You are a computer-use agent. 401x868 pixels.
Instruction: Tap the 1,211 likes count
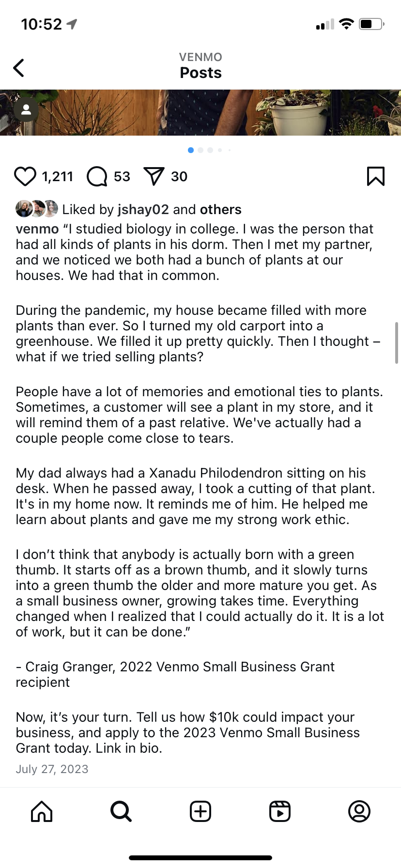click(x=57, y=176)
